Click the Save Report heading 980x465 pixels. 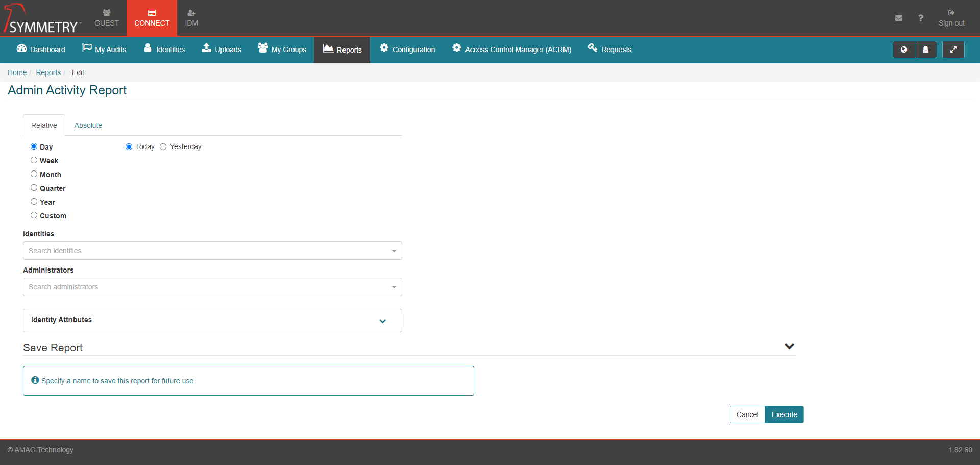(53, 348)
